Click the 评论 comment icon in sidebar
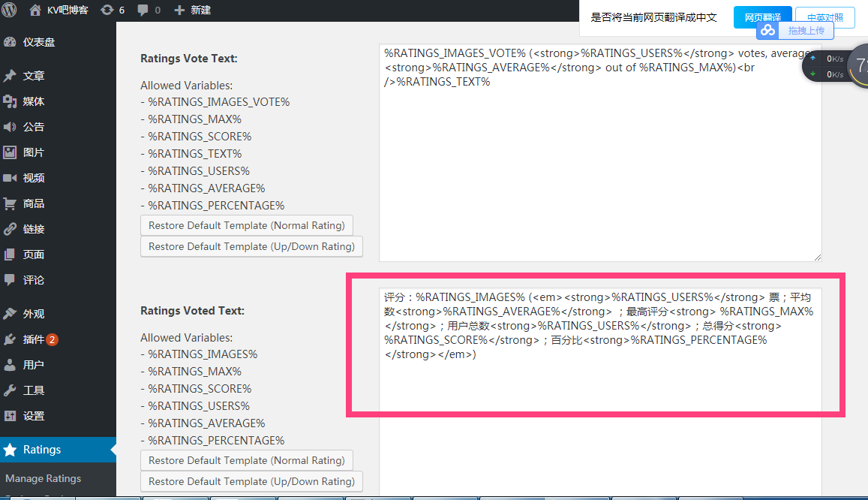Screen dimensions: 868x500 coord(10,279)
